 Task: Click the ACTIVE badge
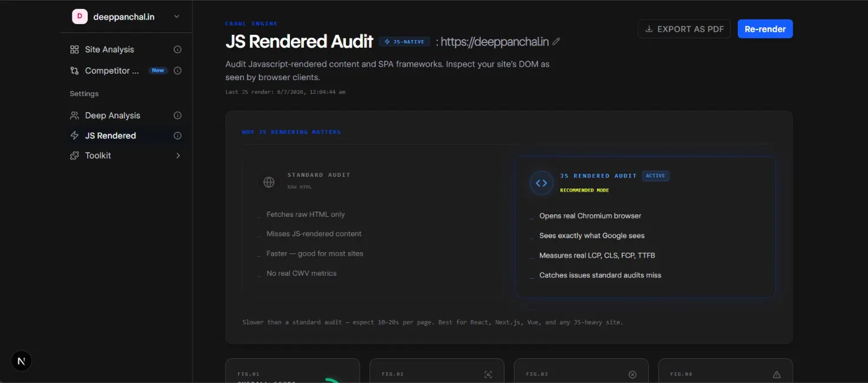(655, 176)
